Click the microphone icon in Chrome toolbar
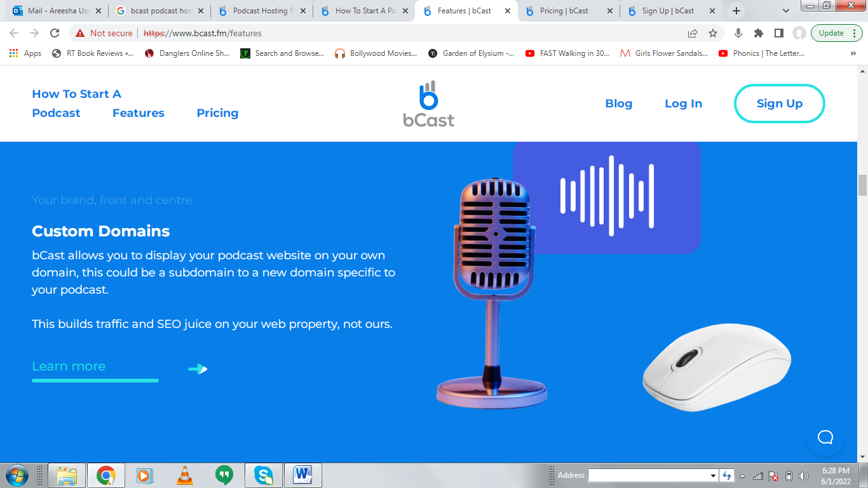 tap(738, 33)
